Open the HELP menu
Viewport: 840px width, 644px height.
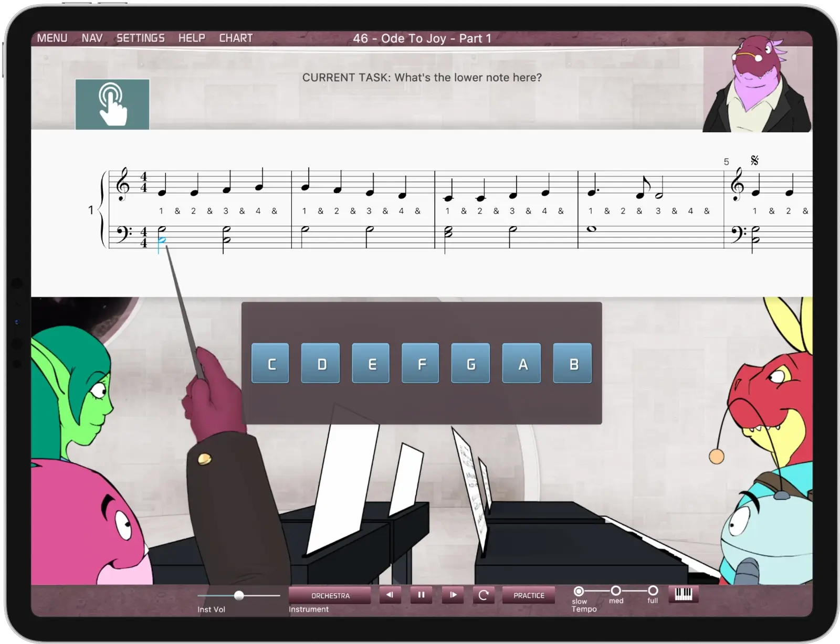click(x=192, y=37)
